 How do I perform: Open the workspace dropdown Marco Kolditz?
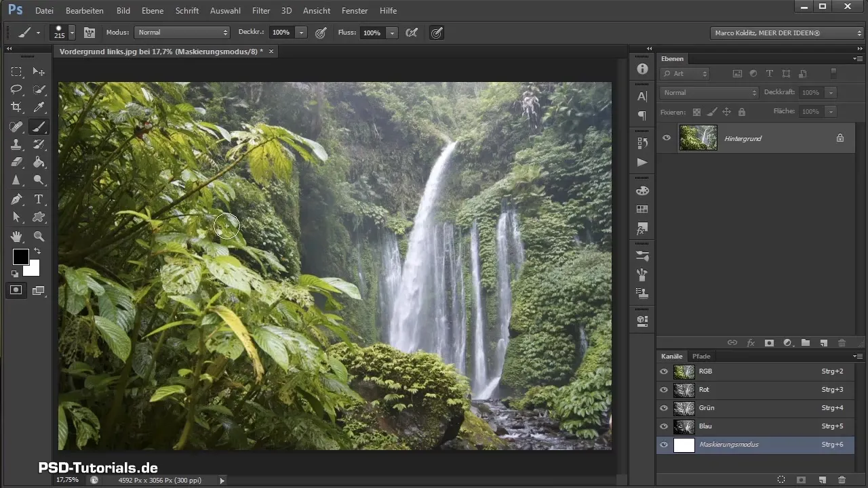click(787, 32)
